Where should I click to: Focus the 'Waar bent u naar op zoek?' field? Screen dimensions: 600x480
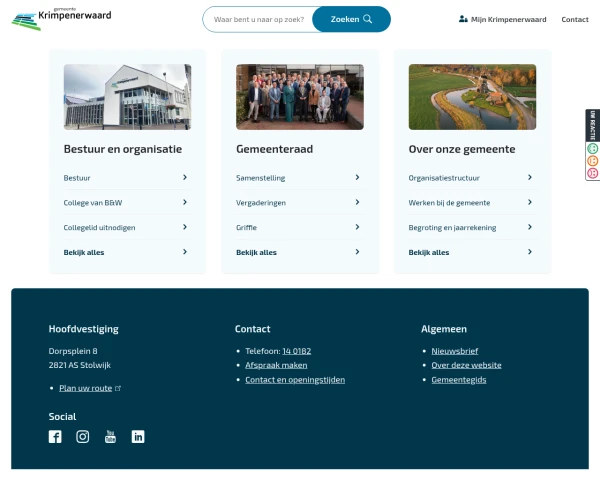(x=259, y=19)
